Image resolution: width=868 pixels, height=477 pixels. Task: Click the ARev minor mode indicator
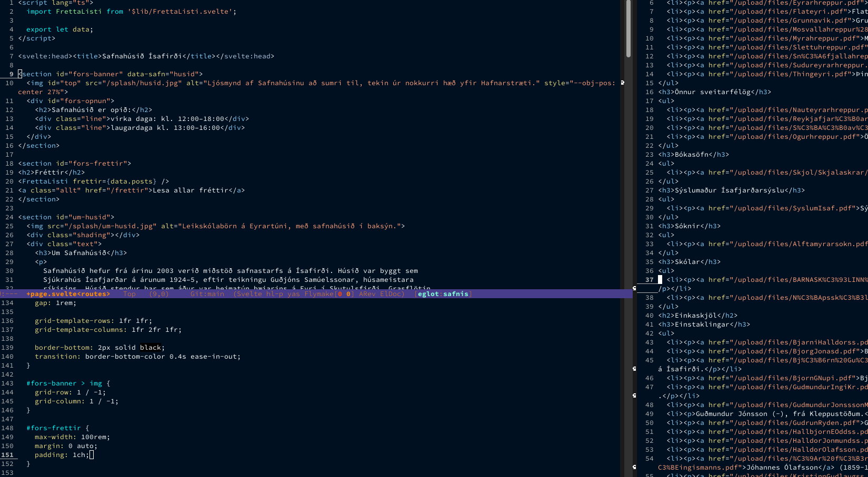tap(367, 294)
